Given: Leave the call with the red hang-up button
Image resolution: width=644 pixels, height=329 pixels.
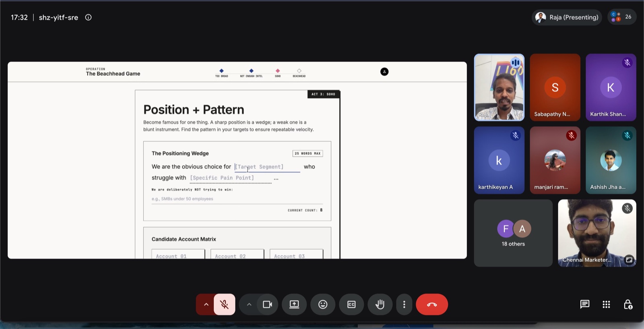Looking at the screenshot, I should click(x=432, y=304).
